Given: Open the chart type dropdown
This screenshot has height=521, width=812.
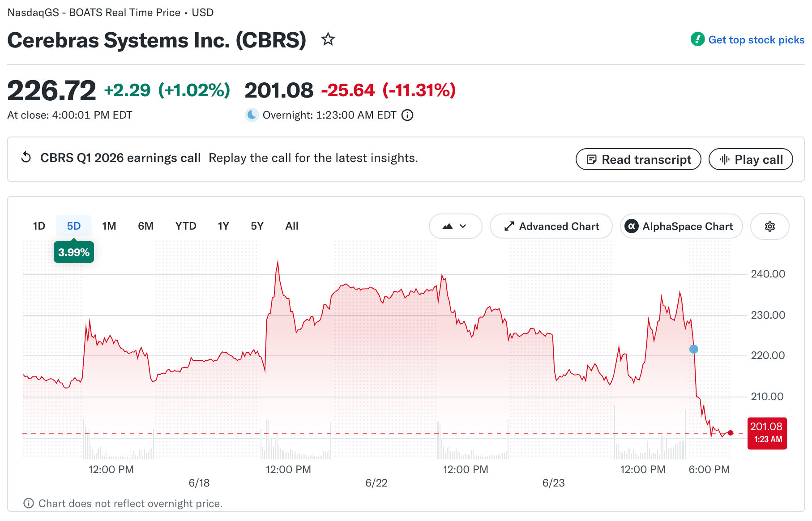Looking at the screenshot, I should pyautogui.click(x=455, y=226).
